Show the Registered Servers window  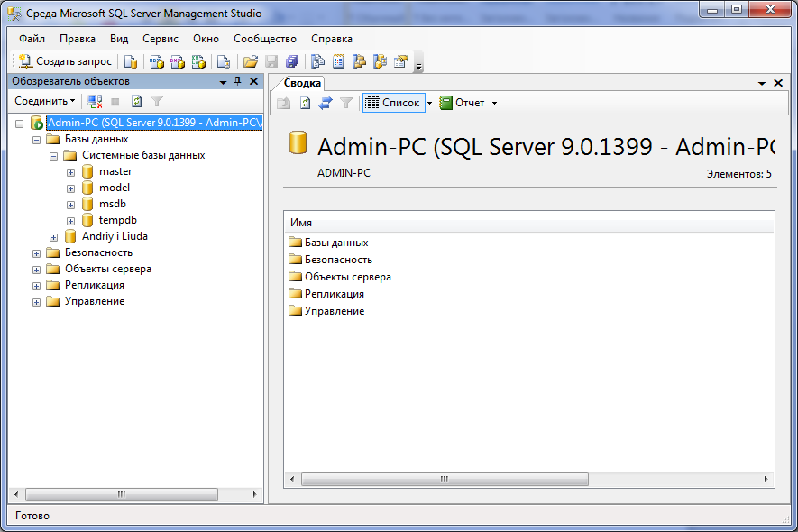317,61
